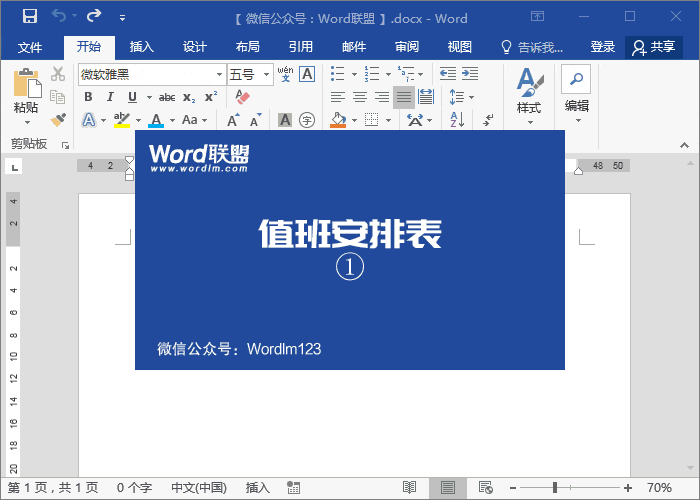This screenshot has width=700, height=500.
Task: Open Customize Quick Access Toolbar arrow
Action: 122,18
